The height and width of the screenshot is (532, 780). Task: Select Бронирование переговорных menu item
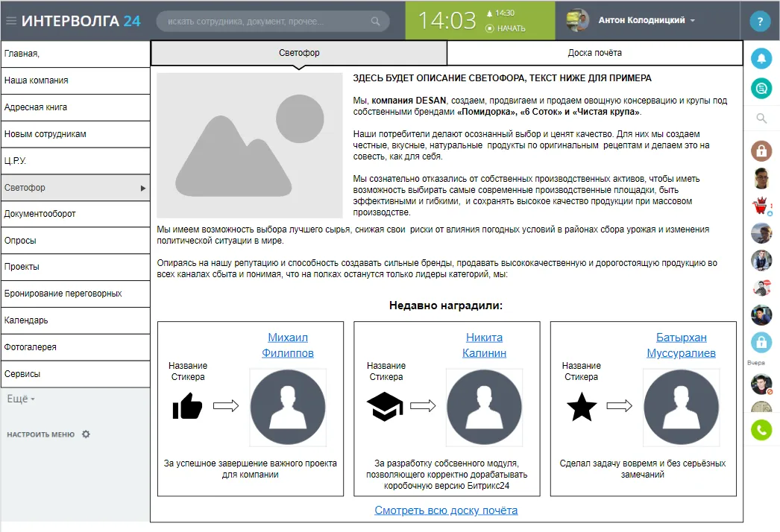click(63, 294)
